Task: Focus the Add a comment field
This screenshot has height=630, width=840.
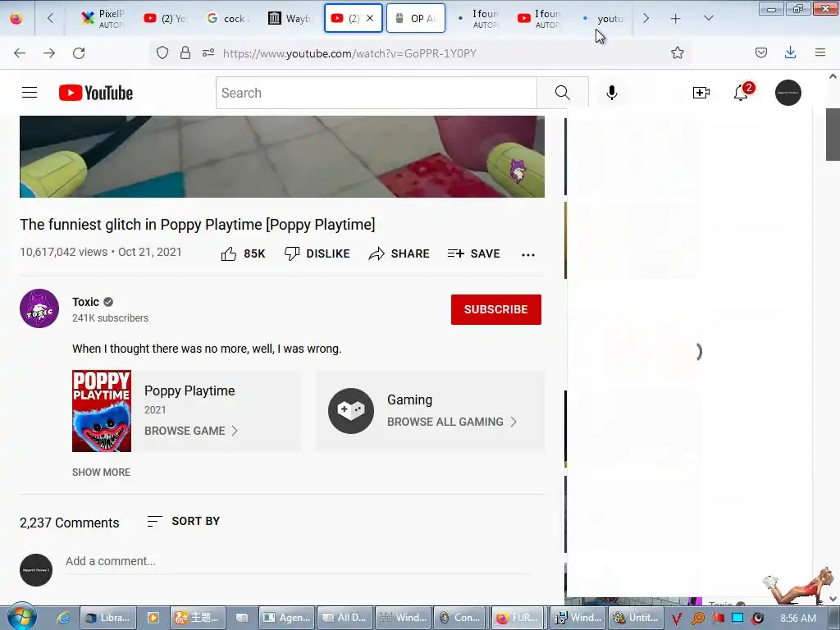Action: click(x=298, y=561)
